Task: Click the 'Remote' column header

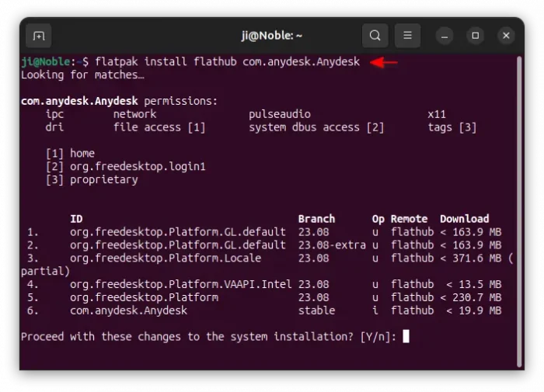Action: pos(409,219)
